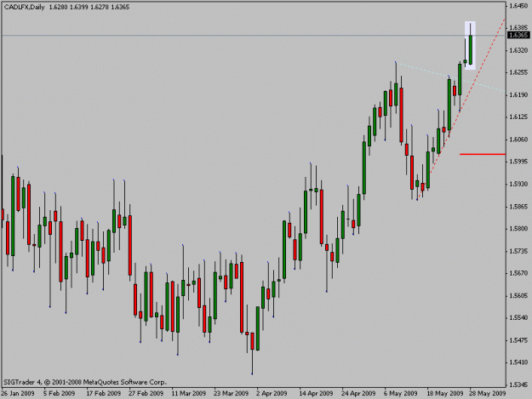Viewport: 532px width, 399px height.
Task: Click the 1.5345 price axis label
Action: pos(518,385)
